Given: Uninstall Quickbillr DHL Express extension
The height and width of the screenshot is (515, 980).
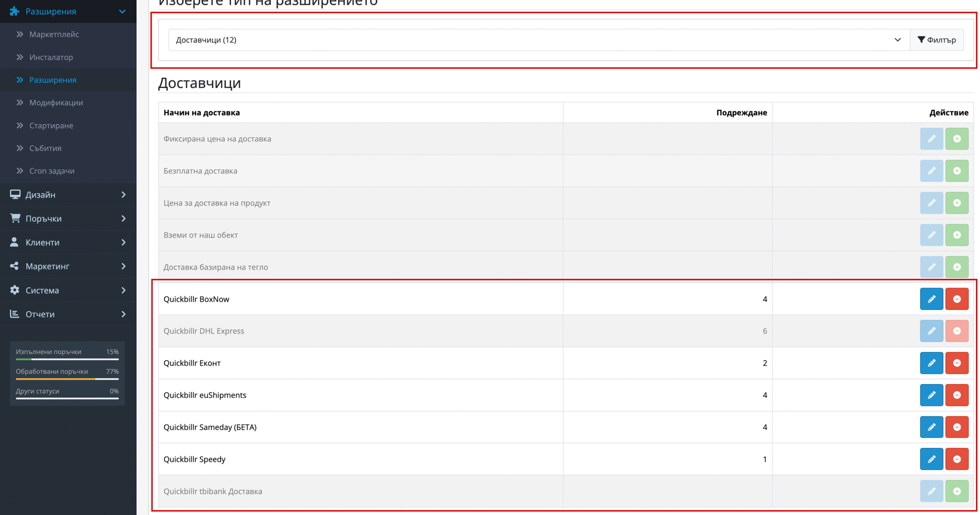Looking at the screenshot, I should [x=956, y=331].
